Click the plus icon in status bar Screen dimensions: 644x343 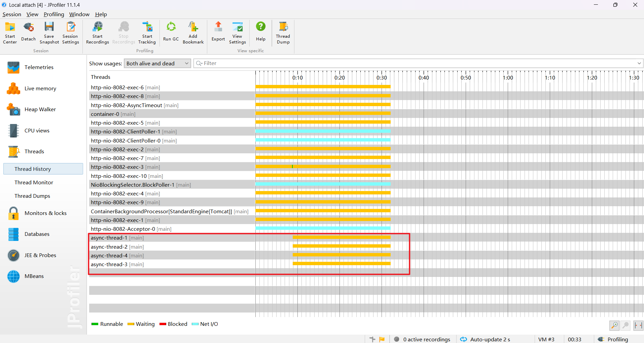[372, 339]
